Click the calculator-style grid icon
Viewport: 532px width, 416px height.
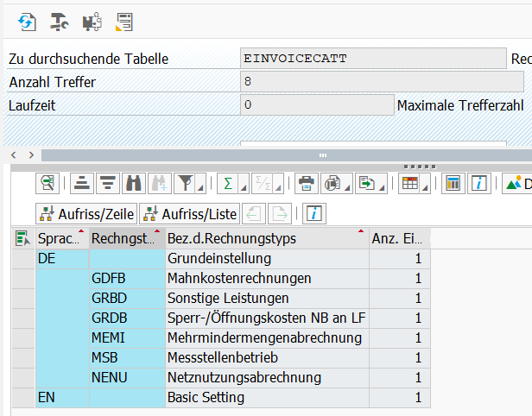point(452,183)
